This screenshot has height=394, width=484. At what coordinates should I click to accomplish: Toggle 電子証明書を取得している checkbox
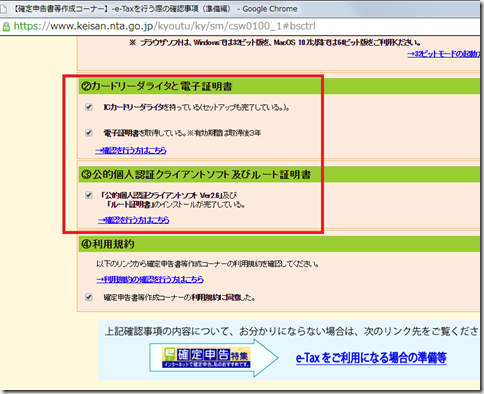coord(89,133)
